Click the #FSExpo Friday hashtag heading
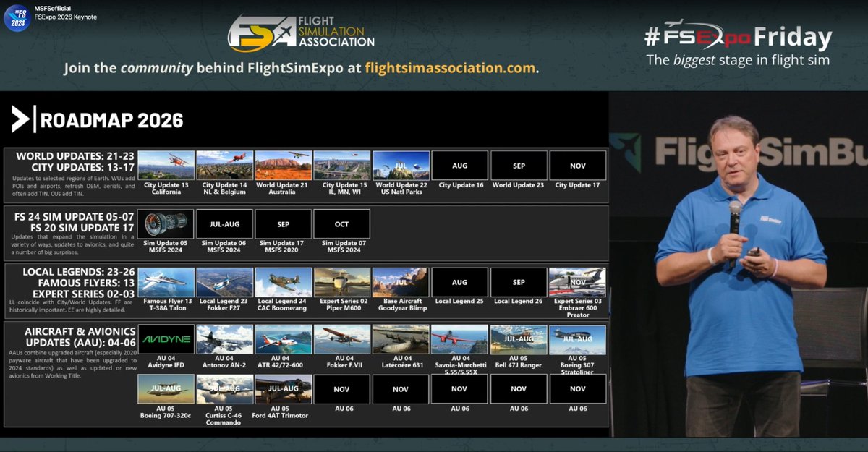The width and height of the screenshot is (868, 452). 738,38
